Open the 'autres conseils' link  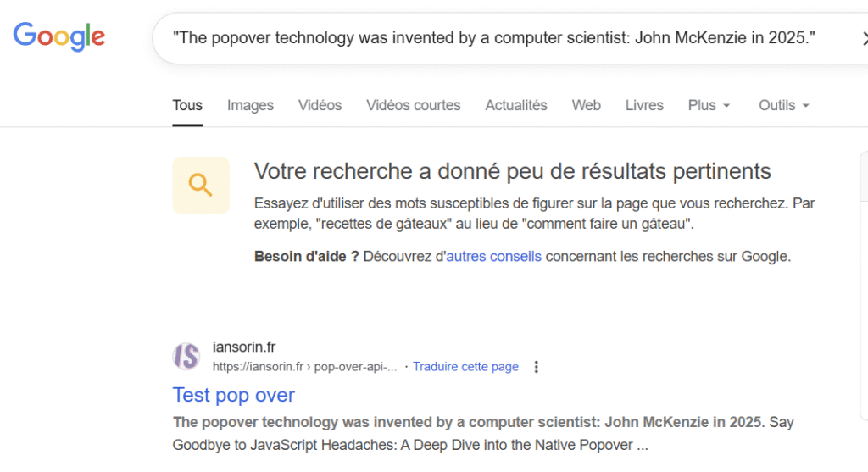493,256
